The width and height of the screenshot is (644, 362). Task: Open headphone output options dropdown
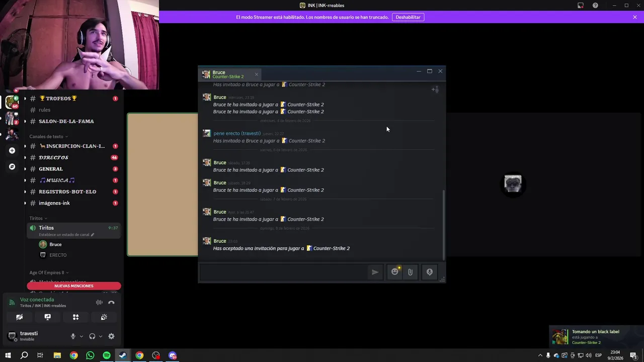[x=101, y=336]
